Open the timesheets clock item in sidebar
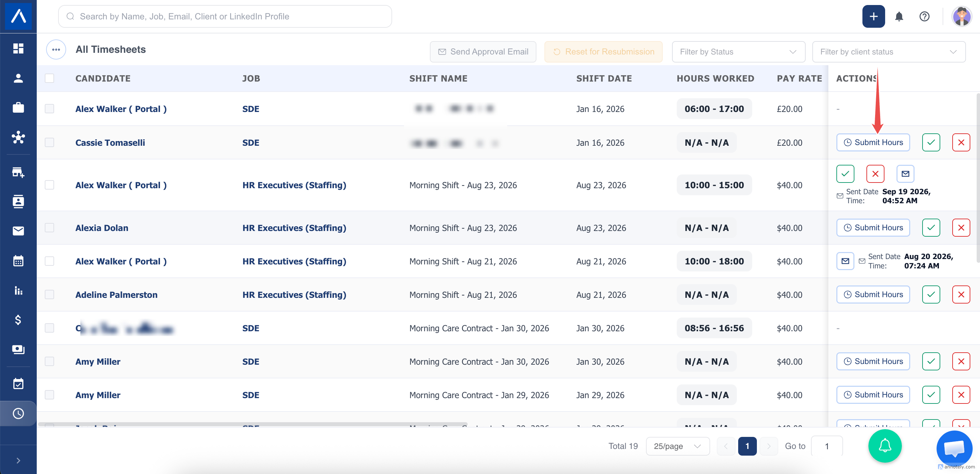Image resolution: width=980 pixels, height=474 pixels. [18, 413]
